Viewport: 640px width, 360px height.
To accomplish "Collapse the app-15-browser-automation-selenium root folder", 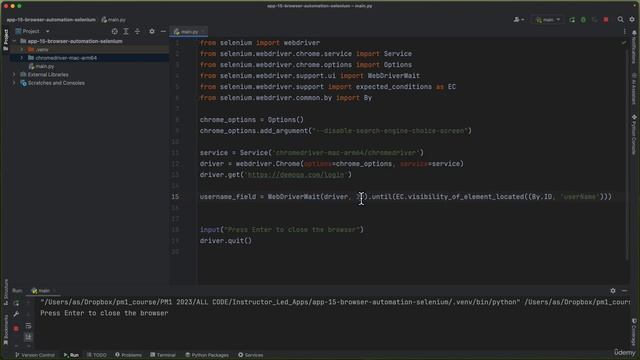I will coord(14,41).
